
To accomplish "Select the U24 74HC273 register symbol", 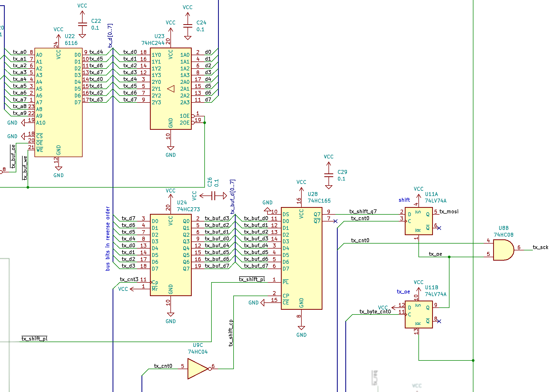I will 171,255.
